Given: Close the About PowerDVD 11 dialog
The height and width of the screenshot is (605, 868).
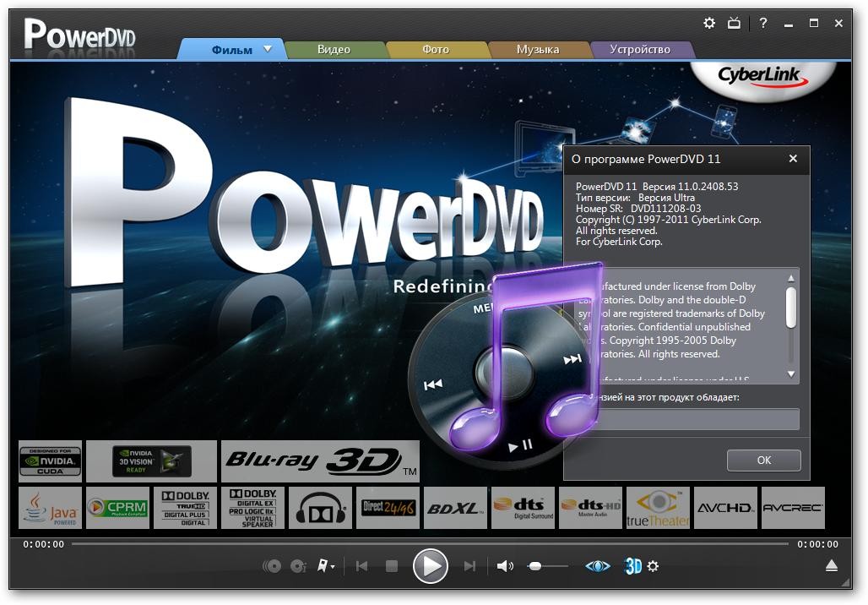Looking at the screenshot, I should 793,159.
